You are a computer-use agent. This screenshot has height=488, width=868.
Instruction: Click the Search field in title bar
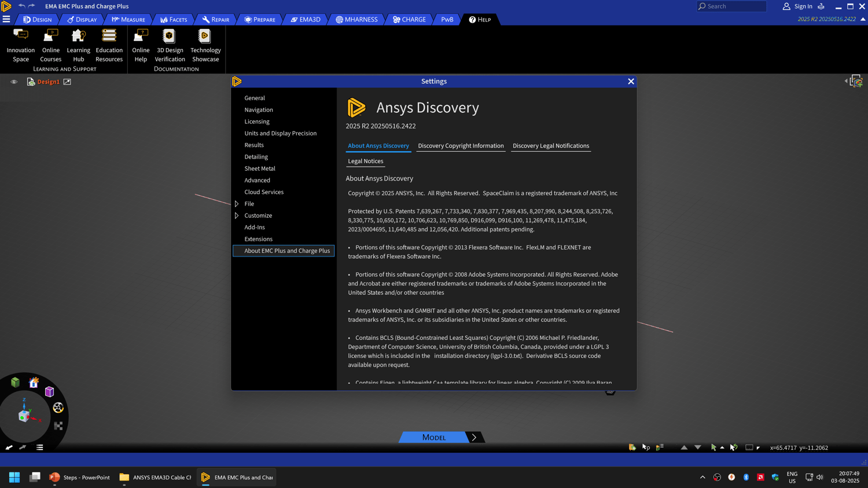pos(731,6)
